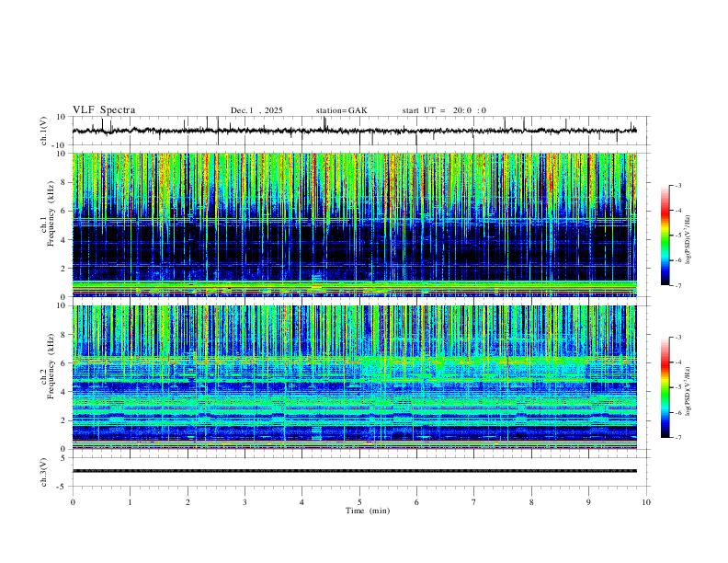Click the time axis tick label "10"
This screenshot has height=563, width=728.
(x=646, y=502)
